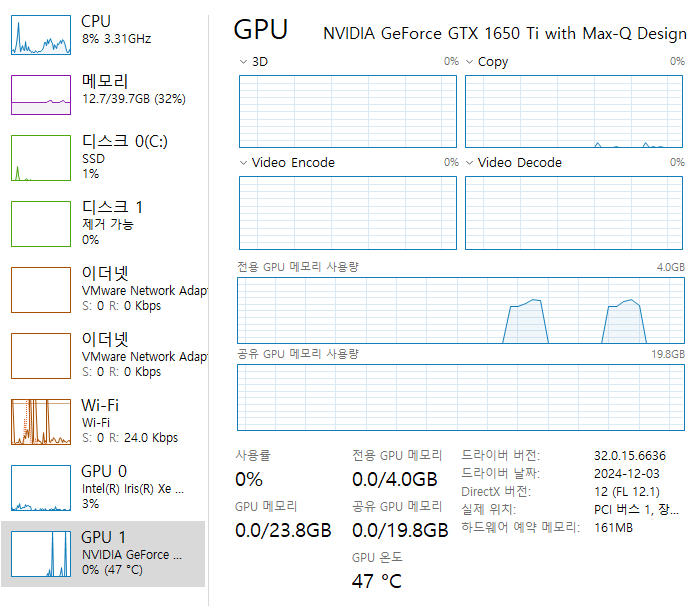
Task: Click the NVIDIA GeForce GTX 1650 Ti title
Action: pos(505,34)
